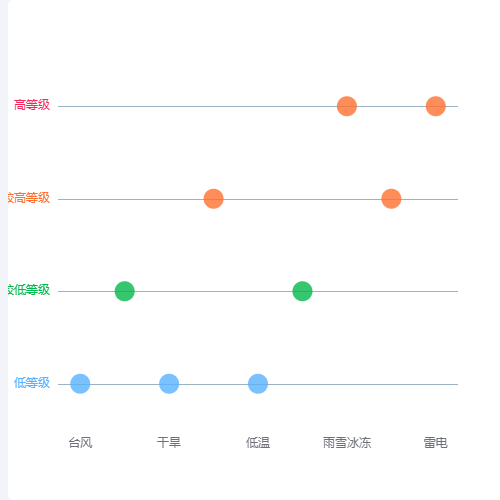Select the 雨雪冰冻 category label
This screenshot has width=500, height=500.
pyautogui.click(x=347, y=443)
